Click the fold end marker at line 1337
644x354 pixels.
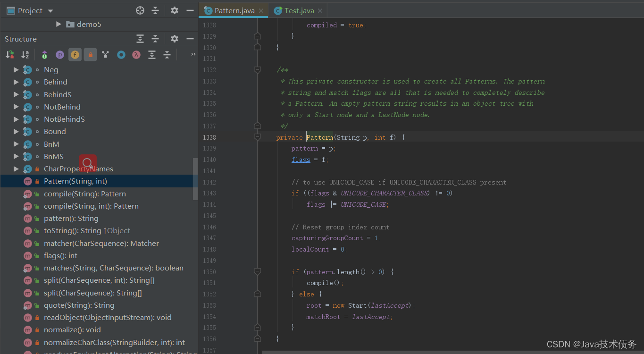(257, 126)
